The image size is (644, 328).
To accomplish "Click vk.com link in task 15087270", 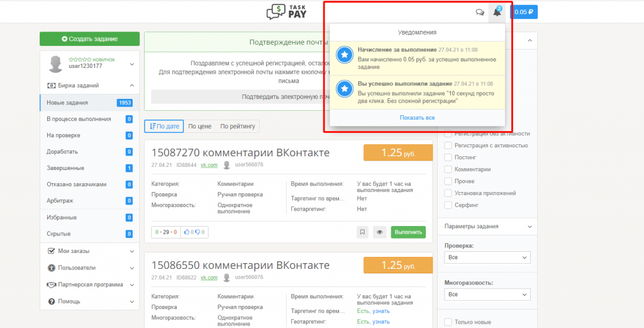I will 209,165.
